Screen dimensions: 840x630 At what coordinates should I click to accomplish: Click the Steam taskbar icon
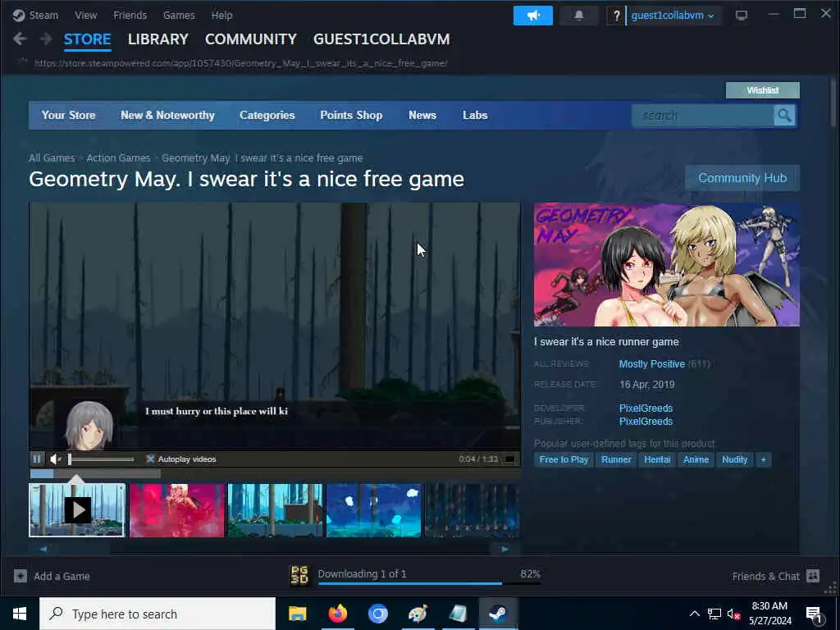[x=498, y=614]
